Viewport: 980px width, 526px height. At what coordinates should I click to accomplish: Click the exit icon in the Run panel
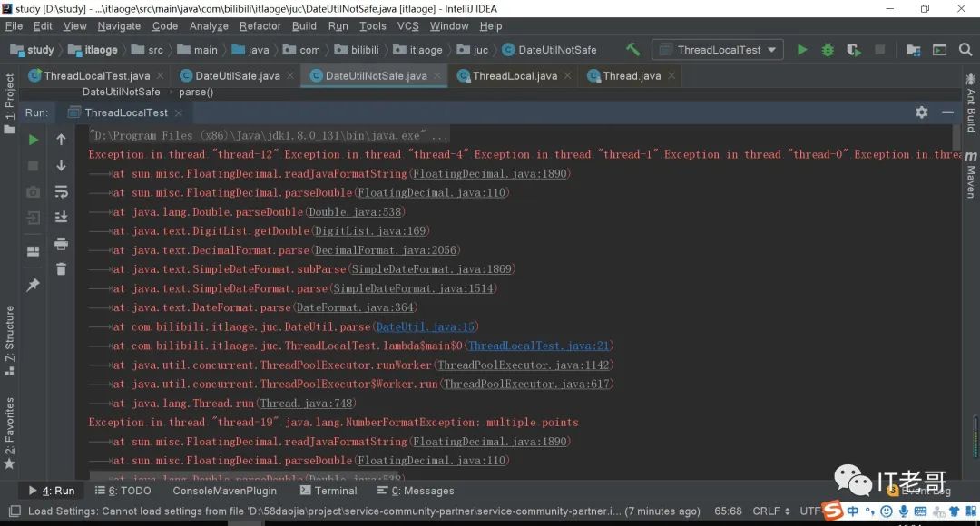tap(34, 218)
